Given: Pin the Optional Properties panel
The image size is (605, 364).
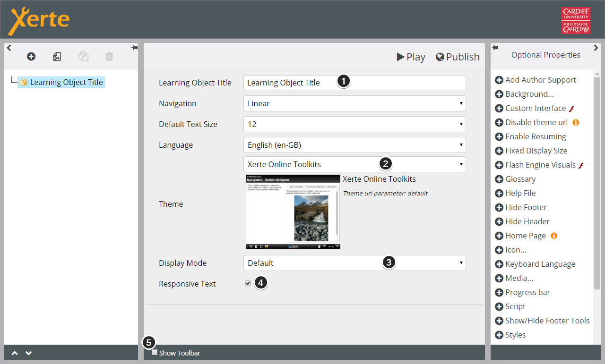Looking at the screenshot, I should 495,48.
